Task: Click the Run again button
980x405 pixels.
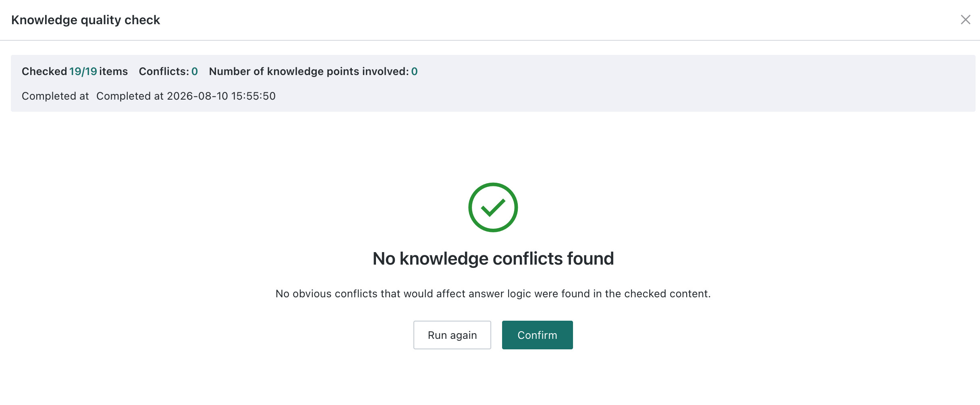Action: tap(452, 335)
